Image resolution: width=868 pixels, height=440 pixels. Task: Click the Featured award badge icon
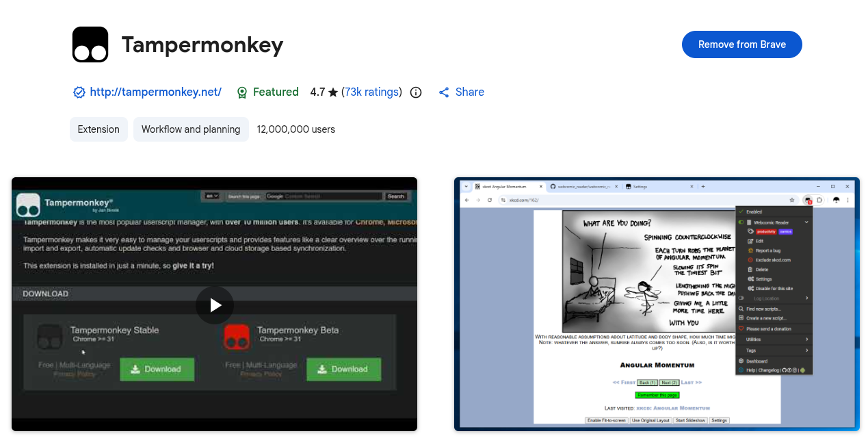[242, 92]
